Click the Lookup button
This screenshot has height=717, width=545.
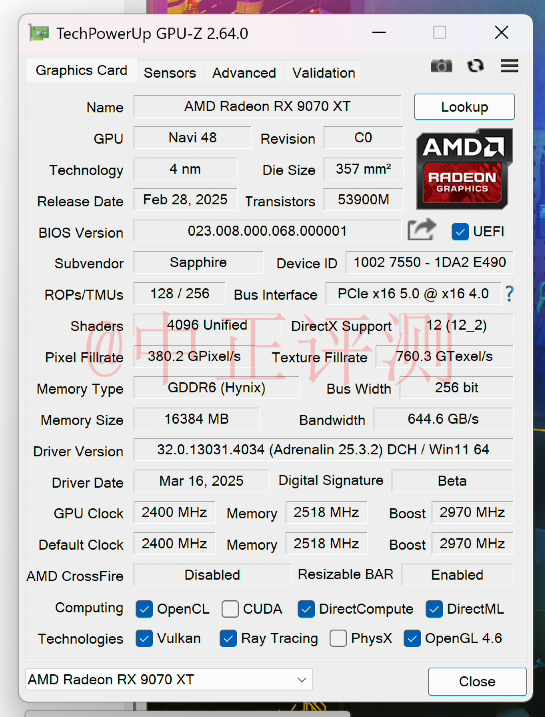click(x=464, y=107)
